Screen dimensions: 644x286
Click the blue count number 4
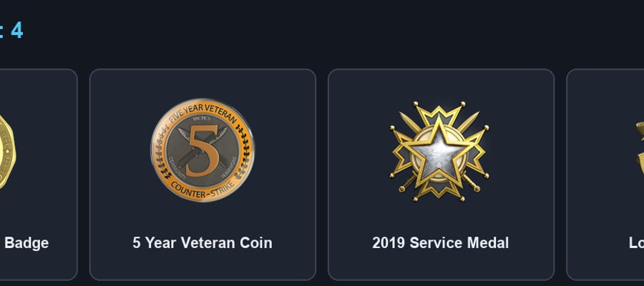click(x=17, y=30)
